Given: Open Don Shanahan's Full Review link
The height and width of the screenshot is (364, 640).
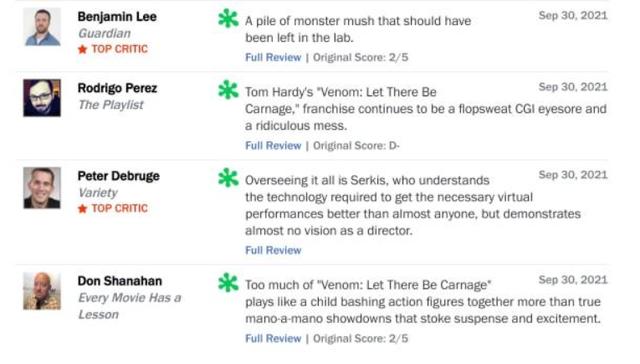Looking at the screenshot, I should pyautogui.click(x=273, y=338).
